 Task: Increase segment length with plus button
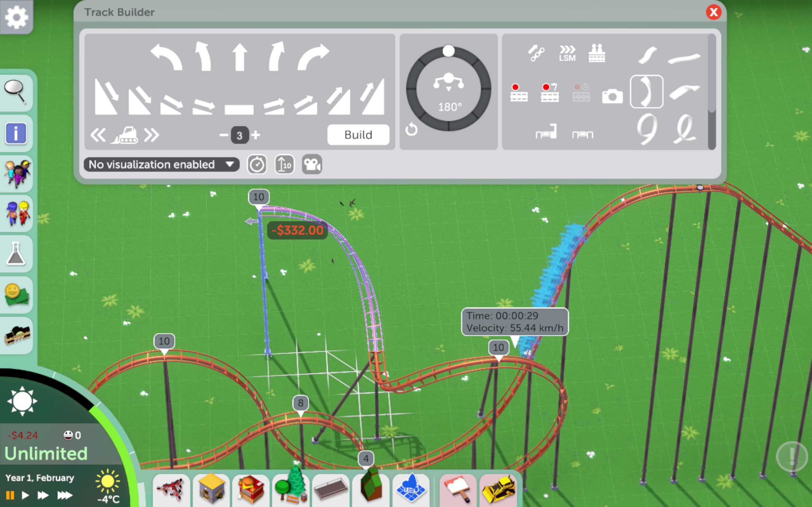coord(256,135)
